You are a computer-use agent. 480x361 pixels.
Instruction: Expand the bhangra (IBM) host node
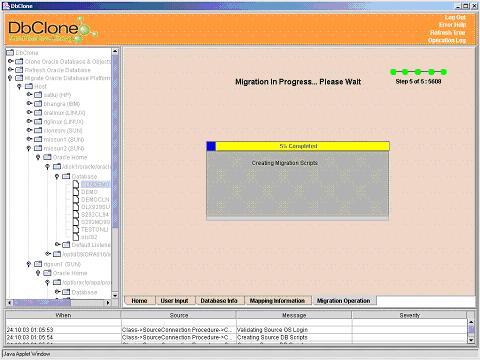[29, 103]
